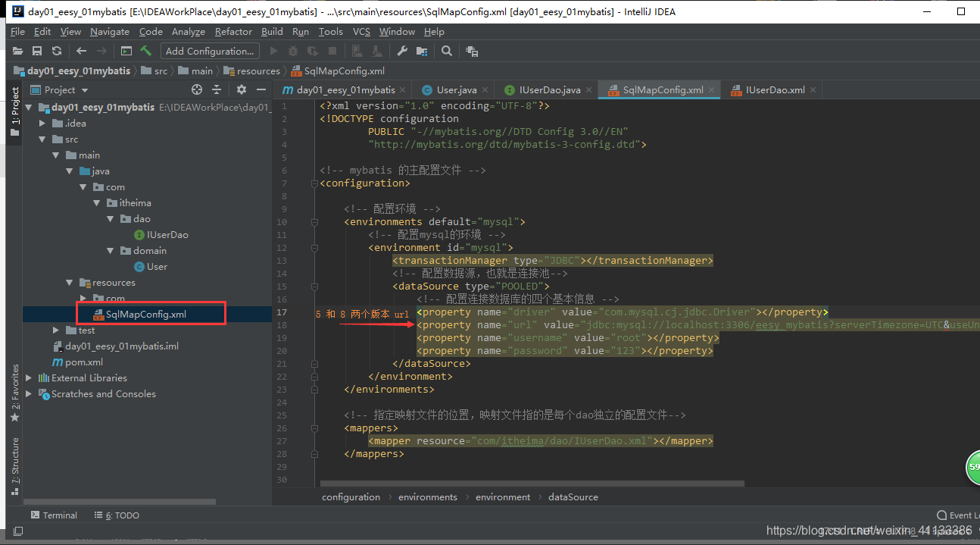Click the Open folder toolbar icon
This screenshot has height=545, width=980.
click(17, 51)
